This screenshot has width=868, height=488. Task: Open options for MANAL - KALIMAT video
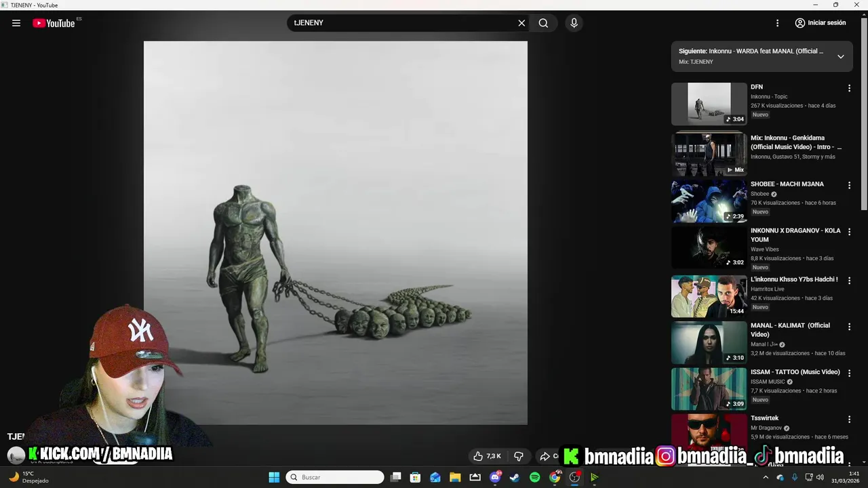[849, 327]
